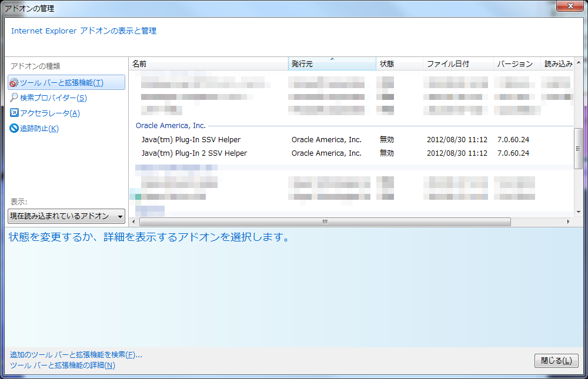Open ツール バーと拡張機能の詳細 link

tap(62, 365)
